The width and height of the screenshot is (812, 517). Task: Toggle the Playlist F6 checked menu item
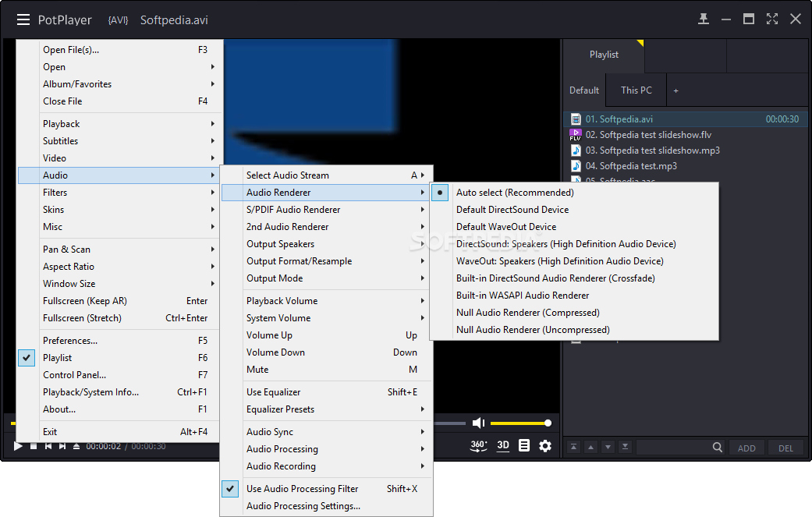click(120, 358)
